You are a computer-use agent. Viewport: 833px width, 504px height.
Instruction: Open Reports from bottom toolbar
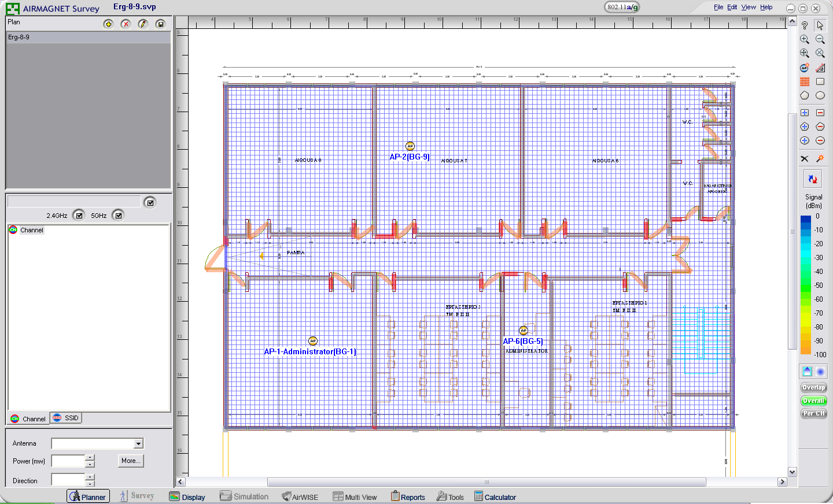(408, 497)
